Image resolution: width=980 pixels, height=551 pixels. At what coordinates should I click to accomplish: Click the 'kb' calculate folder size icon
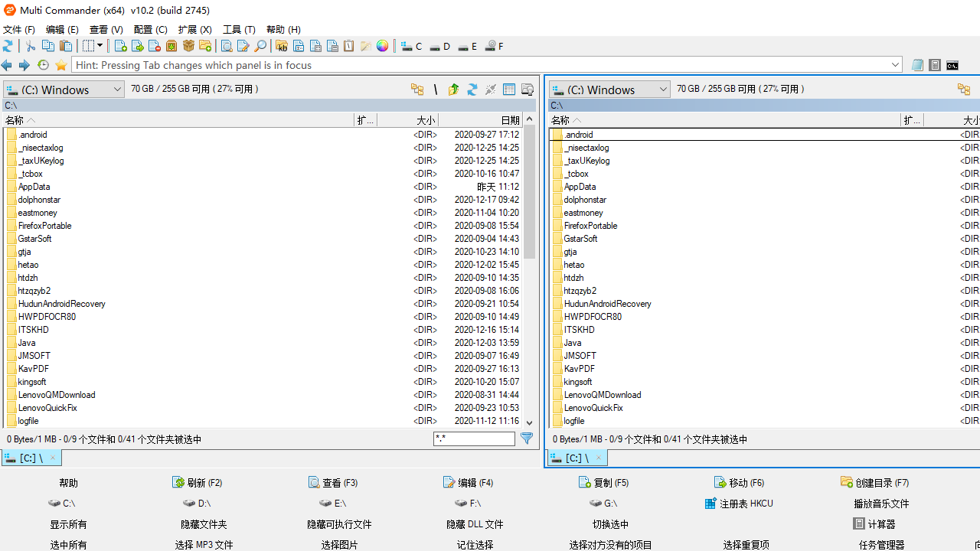coord(281,46)
